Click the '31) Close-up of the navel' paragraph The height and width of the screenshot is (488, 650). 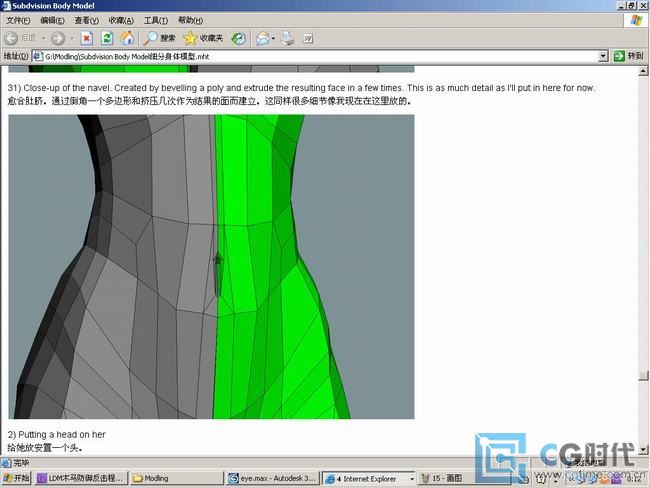(x=301, y=88)
